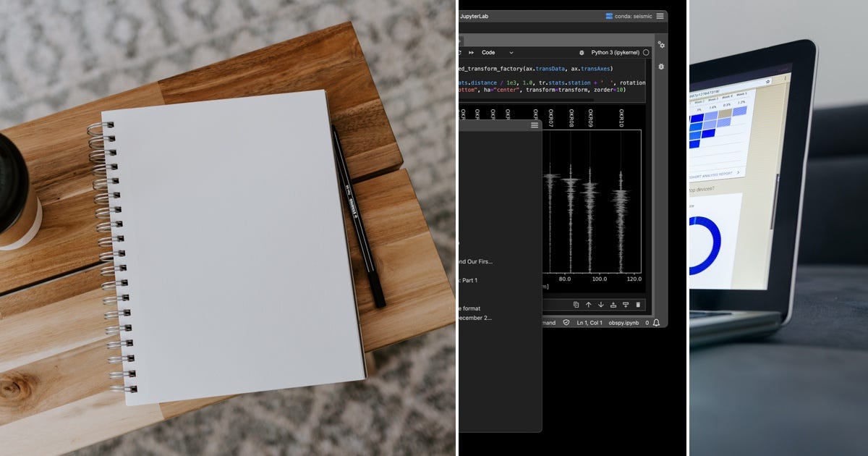Viewport: 868px width, 456px height.
Task: Click the kernel settings gear on the toolbar
Action: [x=582, y=52]
